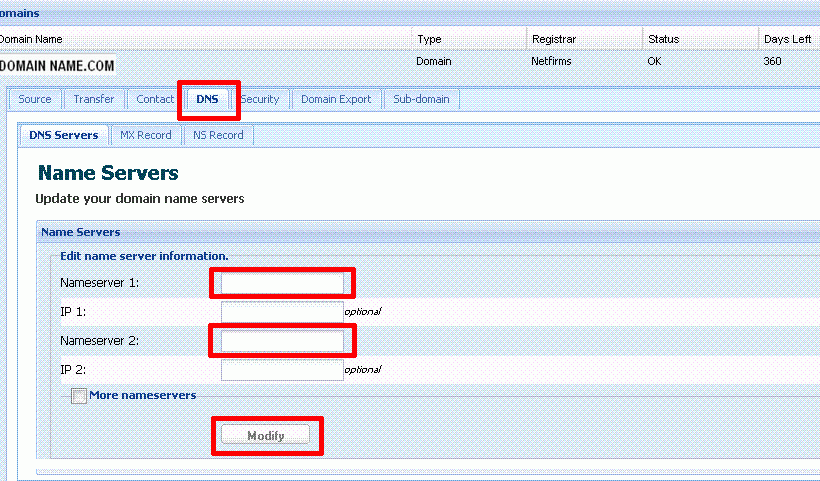This screenshot has width=820, height=481.
Task: Click the Nameserver 1 label
Action: click(x=99, y=283)
